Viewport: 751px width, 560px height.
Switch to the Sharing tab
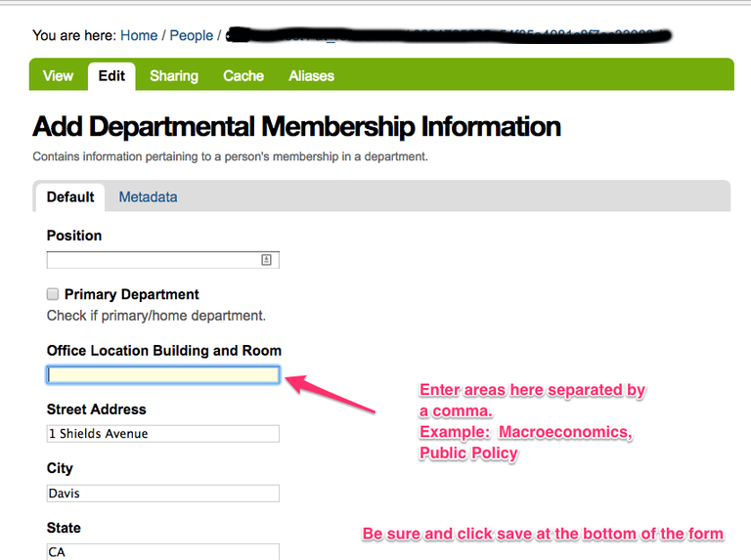pyautogui.click(x=174, y=76)
